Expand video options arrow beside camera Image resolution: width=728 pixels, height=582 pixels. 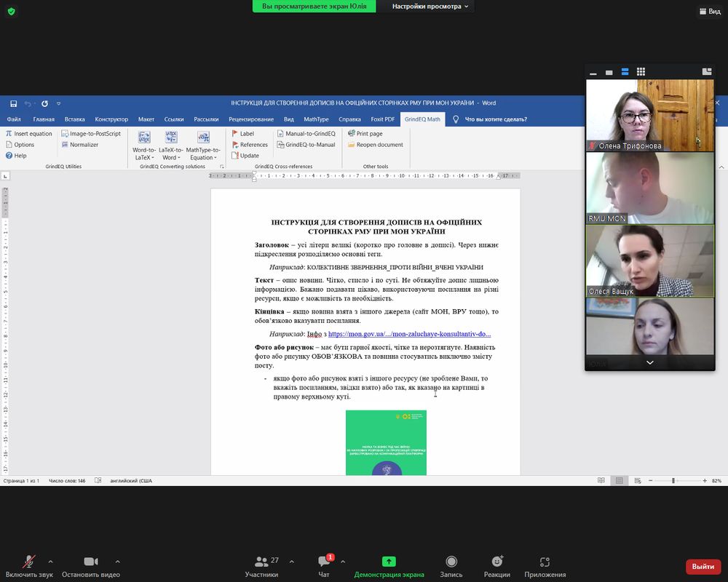click(x=117, y=562)
